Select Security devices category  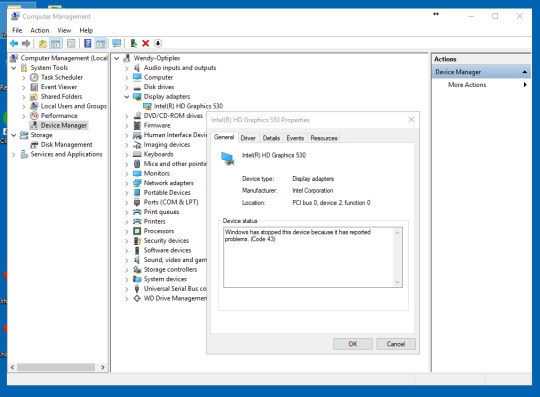click(166, 241)
